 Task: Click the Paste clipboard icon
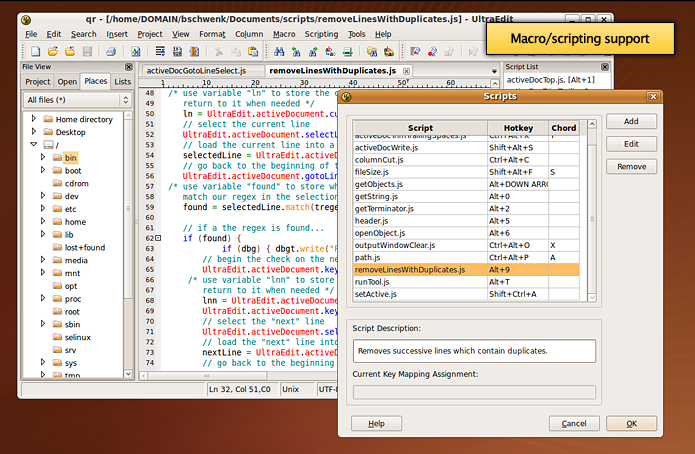point(253,52)
